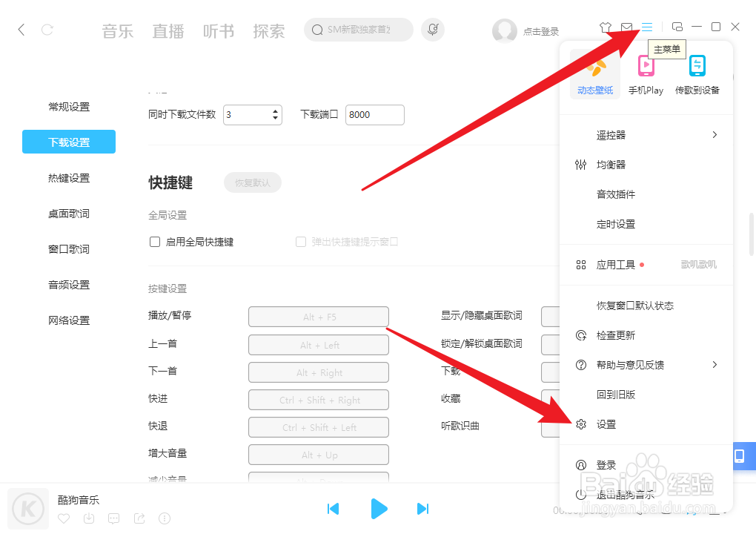Image resolution: width=756 pixels, height=534 pixels.
Task: Switch to mini mode icon
Action: click(677, 27)
